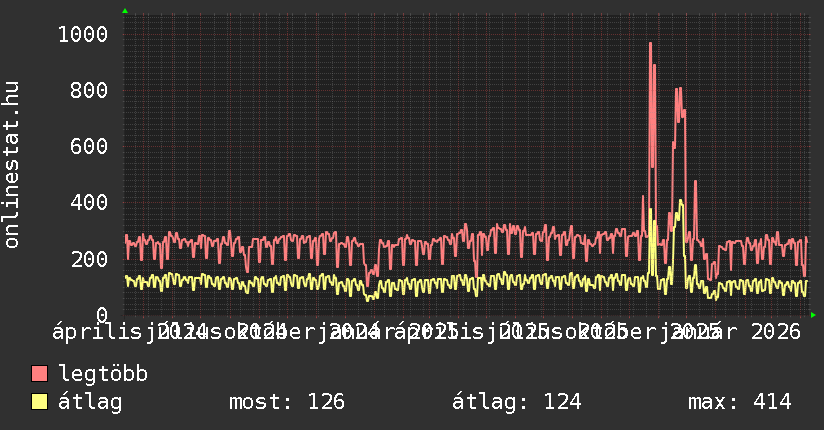Click the 400 y-axis label
This screenshot has height=430, width=824.
pos(88,203)
